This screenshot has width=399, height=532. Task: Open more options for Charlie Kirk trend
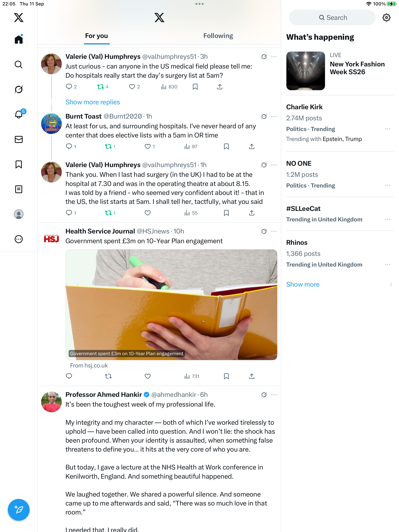tap(388, 129)
